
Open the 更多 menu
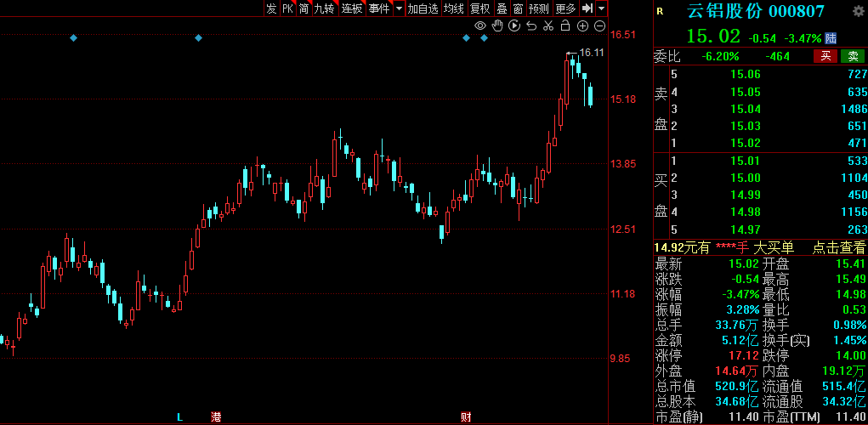coord(565,8)
